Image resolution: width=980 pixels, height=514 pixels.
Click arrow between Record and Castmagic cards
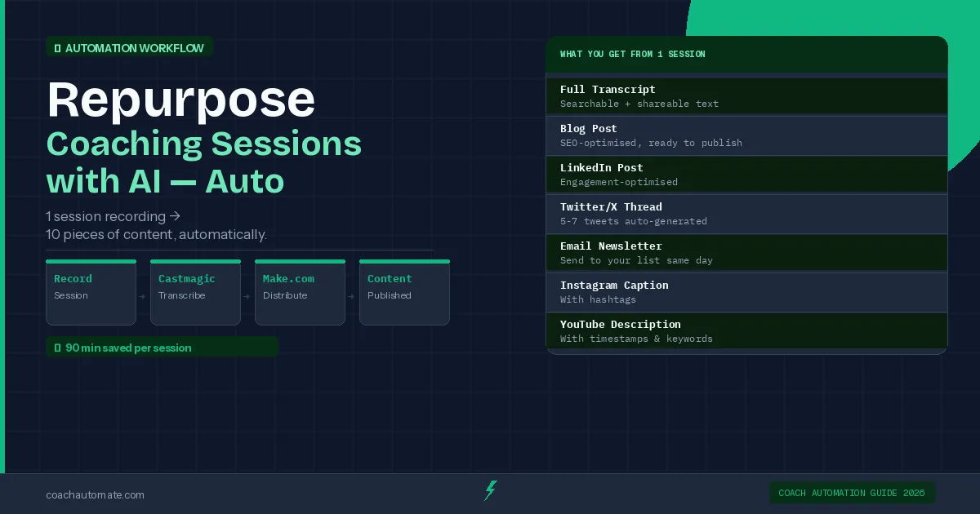tap(143, 297)
